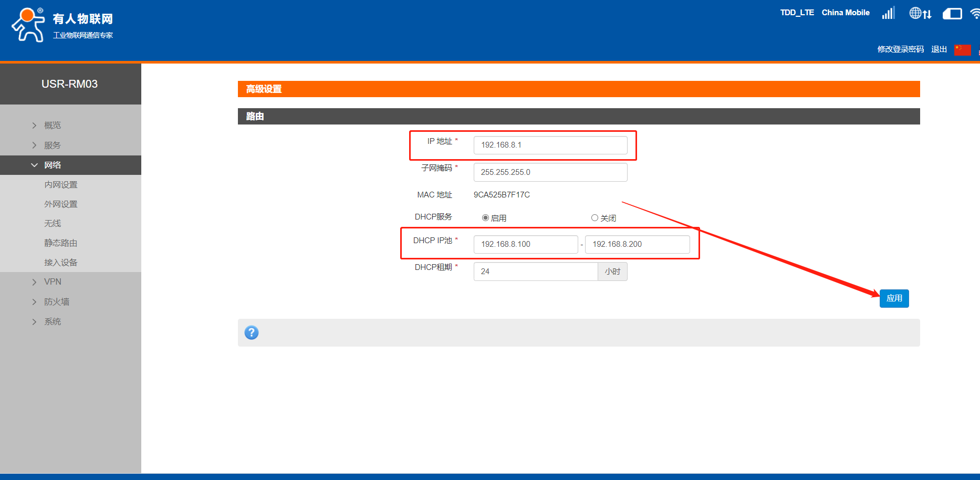The height and width of the screenshot is (480, 980).
Task: Click the 有人物联网 logo
Action: coord(62,25)
